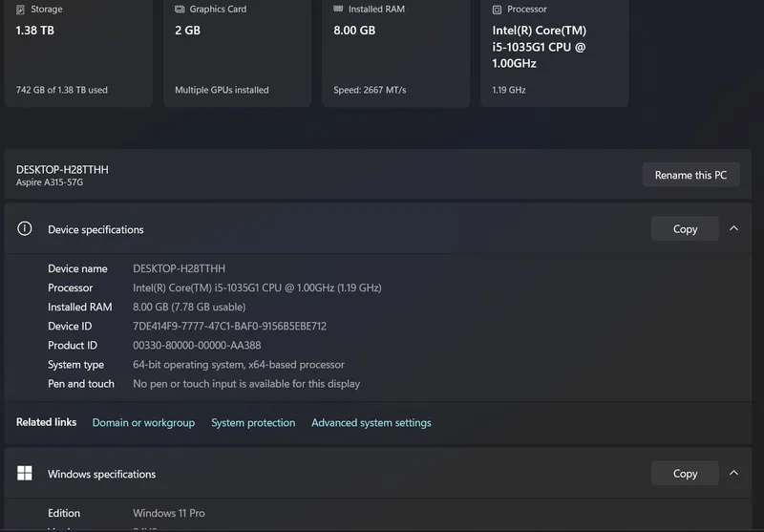Screen dimensions: 764x532
Task: Click the 'Windows 11 Pro' edition value
Action: point(169,514)
